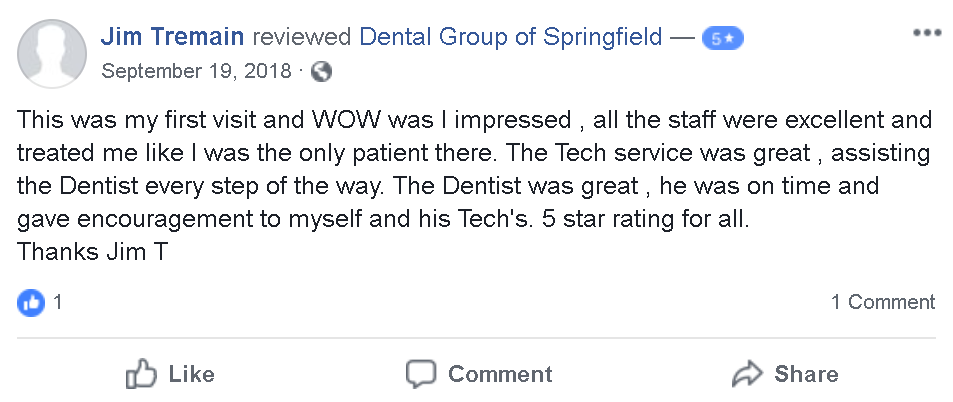Show who reacted via count "1"
The image size is (953, 402).
coord(58,302)
